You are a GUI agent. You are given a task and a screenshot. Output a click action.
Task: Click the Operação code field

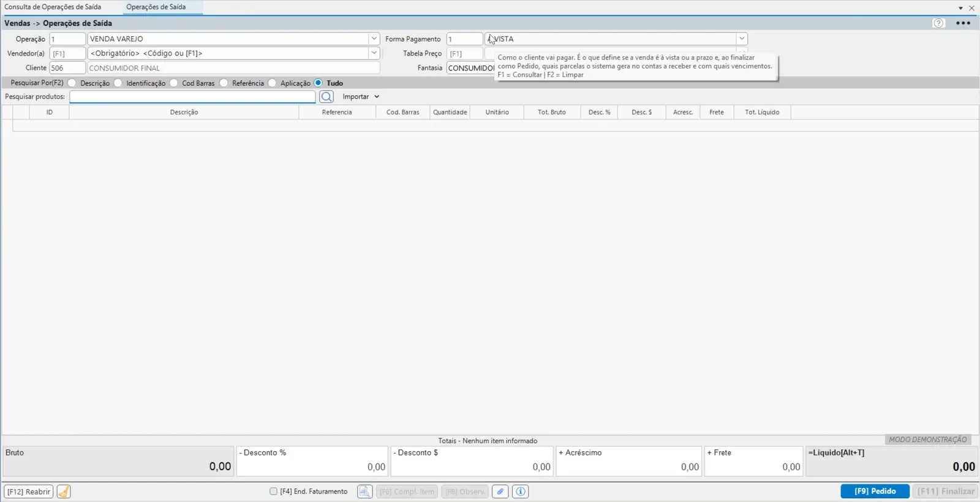67,39
